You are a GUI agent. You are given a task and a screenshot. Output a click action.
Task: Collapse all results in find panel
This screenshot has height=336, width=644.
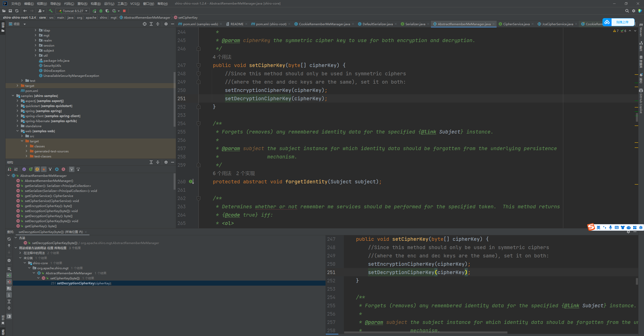coord(9,308)
